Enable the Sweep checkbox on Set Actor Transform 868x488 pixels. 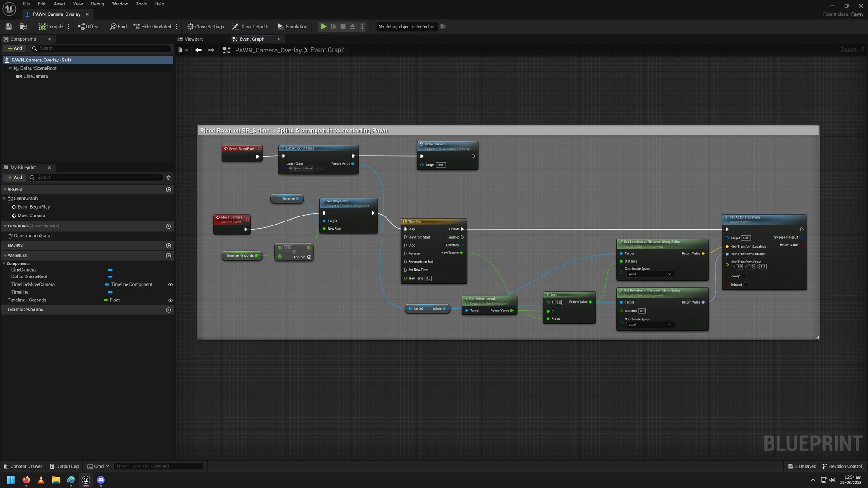click(744, 276)
